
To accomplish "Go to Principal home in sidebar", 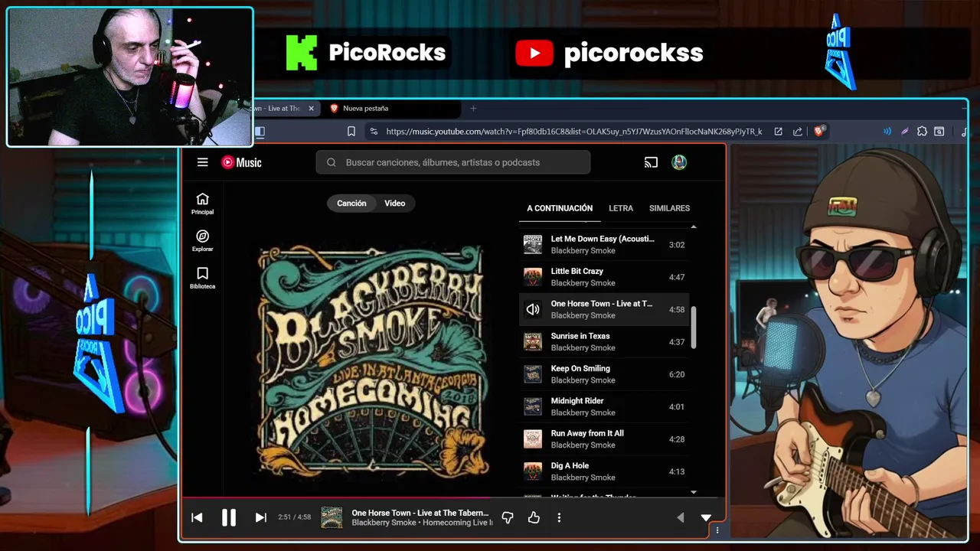I will point(202,204).
